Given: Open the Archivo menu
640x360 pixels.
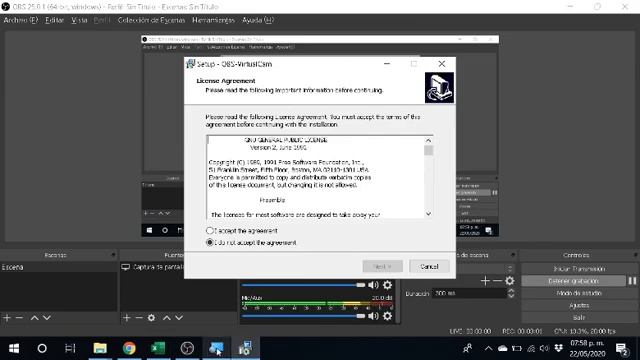Looking at the screenshot, I should click(20, 20).
